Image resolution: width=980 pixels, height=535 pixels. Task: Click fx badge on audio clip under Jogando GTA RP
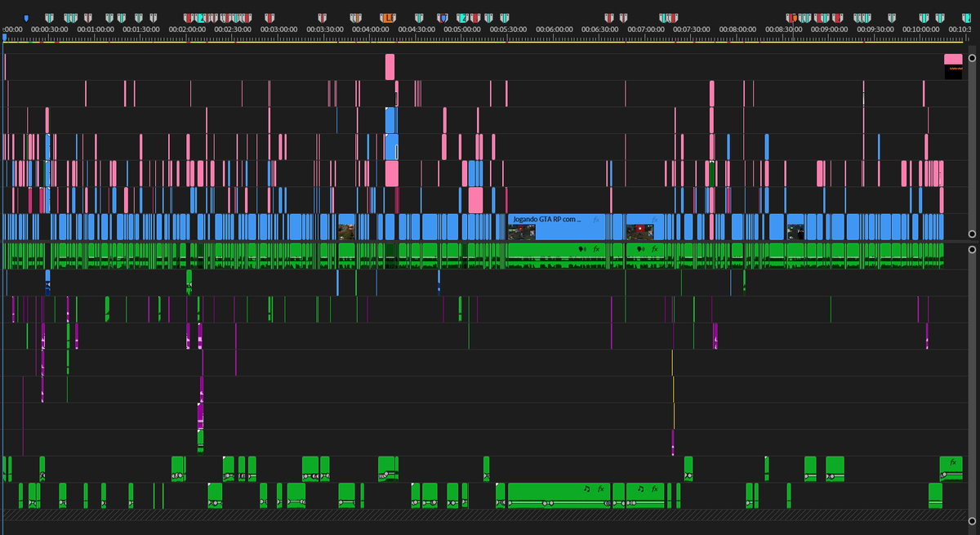coord(596,248)
